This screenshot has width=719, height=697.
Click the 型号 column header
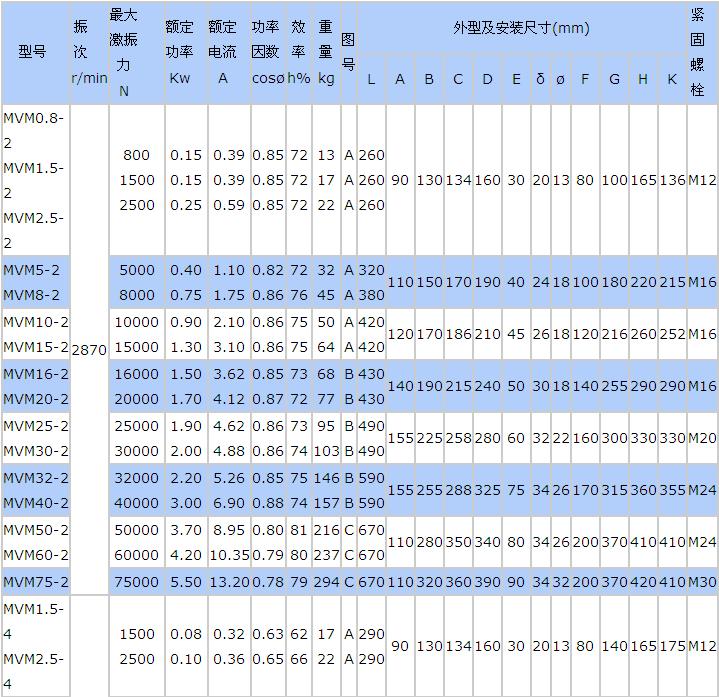point(33,52)
